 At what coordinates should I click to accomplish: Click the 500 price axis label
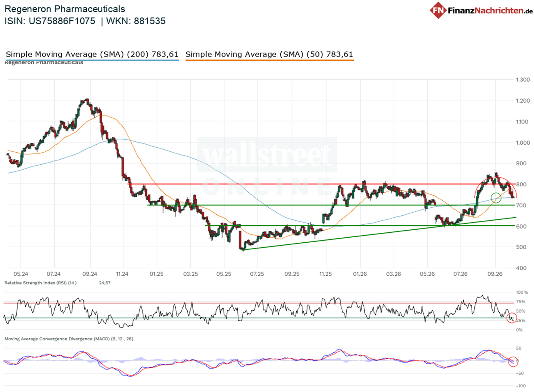(x=521, y=247)
